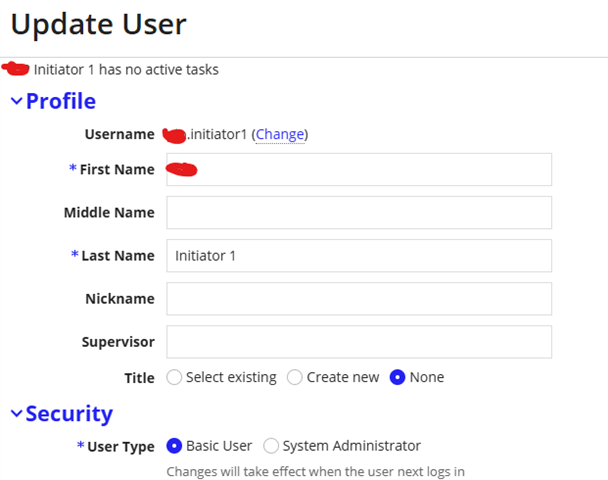Click the no active tasks status message

pos(126,70)
